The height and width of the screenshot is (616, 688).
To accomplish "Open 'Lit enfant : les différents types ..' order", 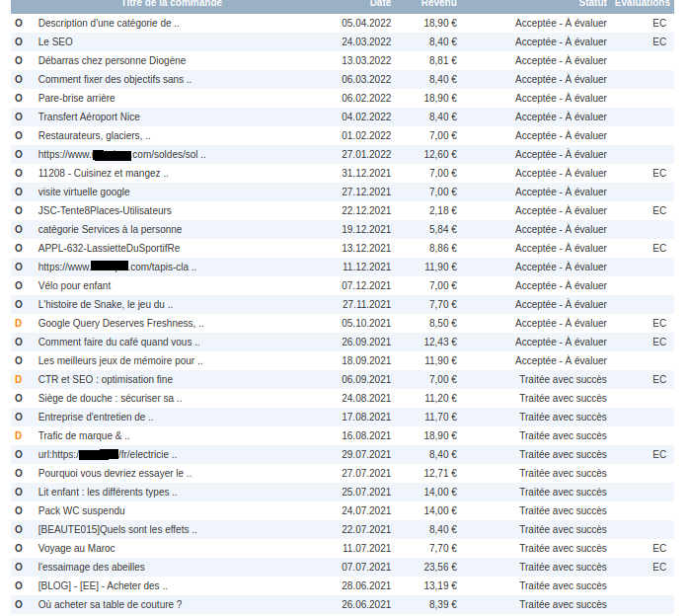I will coord(108,492).
